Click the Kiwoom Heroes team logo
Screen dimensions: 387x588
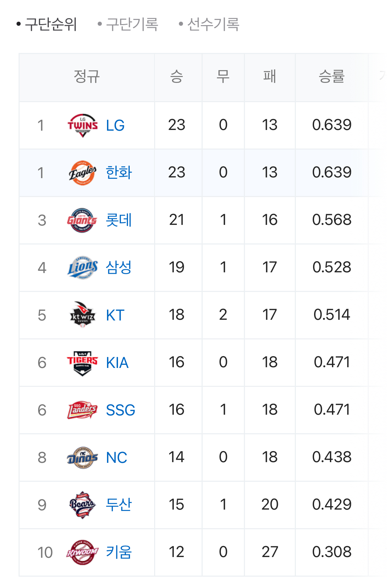click(x=83, y=553)
